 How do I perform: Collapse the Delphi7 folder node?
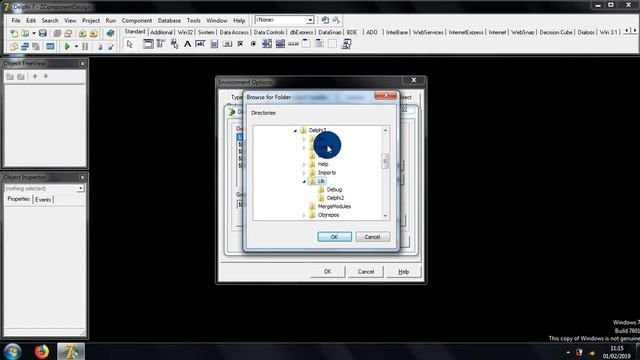click(295, 131)
